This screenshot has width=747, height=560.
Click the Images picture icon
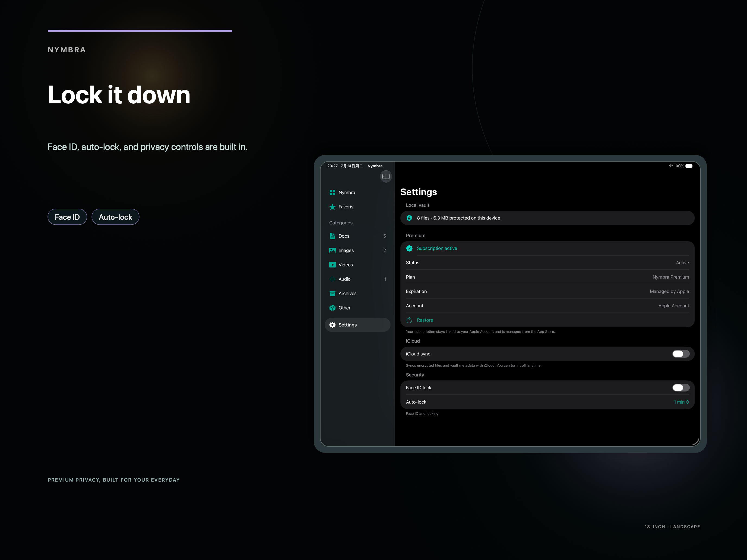pyautogui.click(x=332, y=250)
